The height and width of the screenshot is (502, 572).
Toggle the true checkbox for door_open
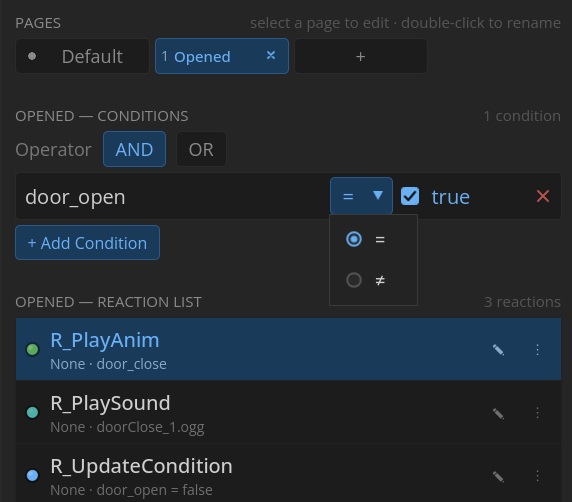coord(410,196)
